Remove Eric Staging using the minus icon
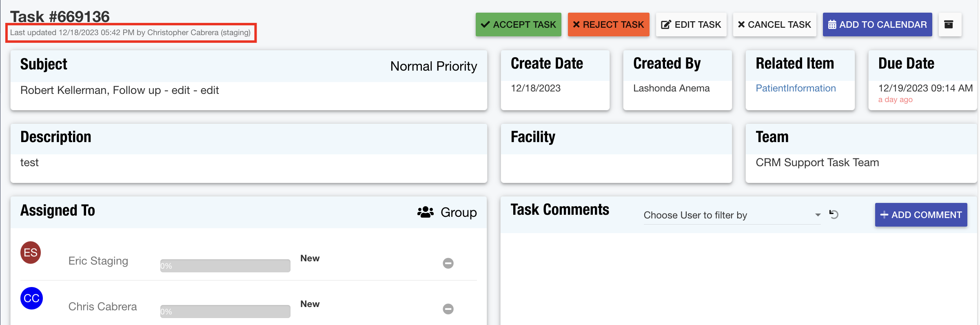 pos(448,263)
